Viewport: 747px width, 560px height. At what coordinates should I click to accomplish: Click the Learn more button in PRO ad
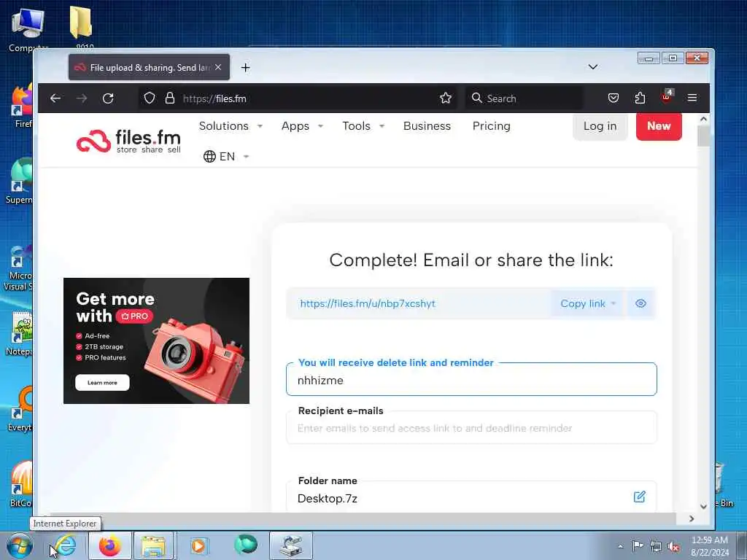pos(102,382)
